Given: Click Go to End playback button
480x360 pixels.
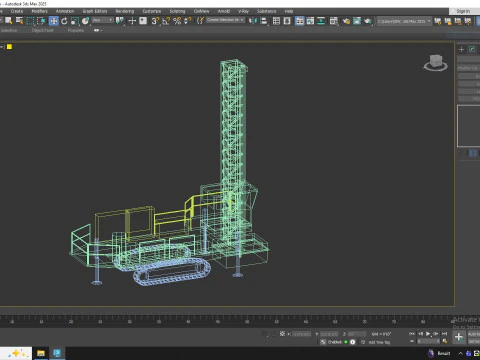Looking at the screenshot, I should coord(444,333).
